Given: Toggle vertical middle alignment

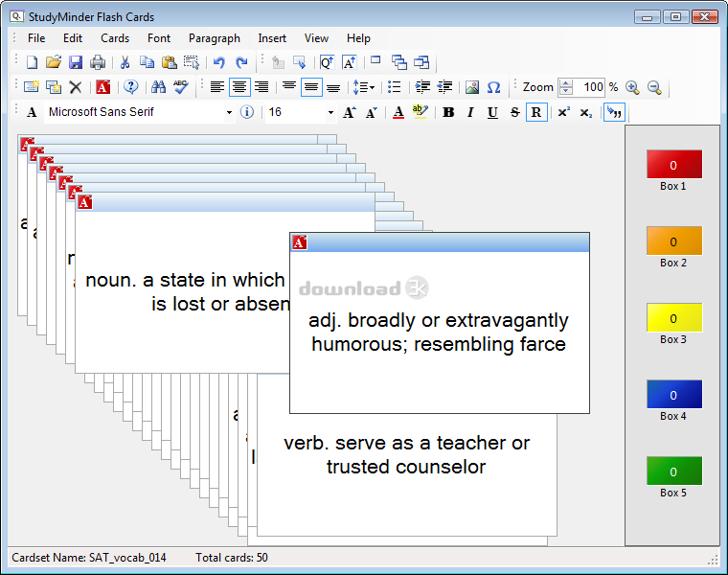Looking at the screenshot, I should (x=311, y=87).
